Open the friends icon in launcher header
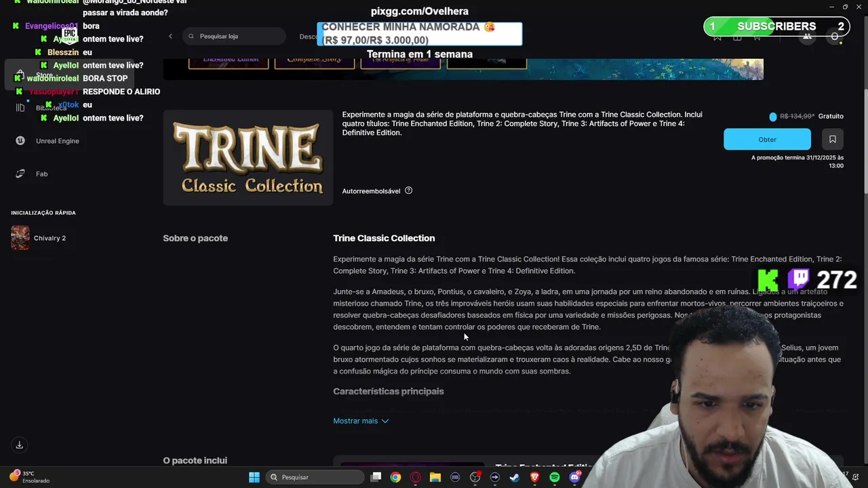Screen dimensions: 868x488 coord(807,36)
